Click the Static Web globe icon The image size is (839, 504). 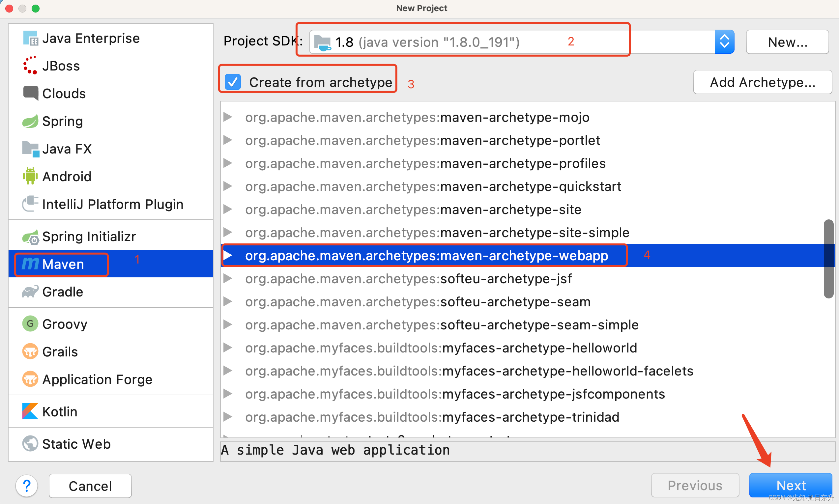tap(30, 443)
